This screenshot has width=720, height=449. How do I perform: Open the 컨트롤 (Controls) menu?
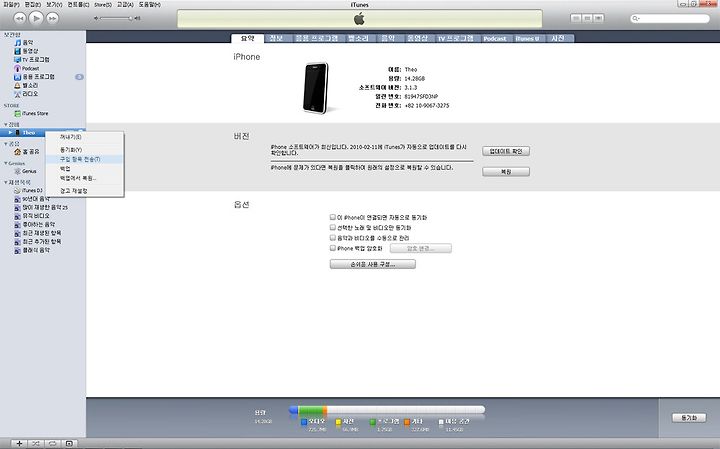click(78, 4)
